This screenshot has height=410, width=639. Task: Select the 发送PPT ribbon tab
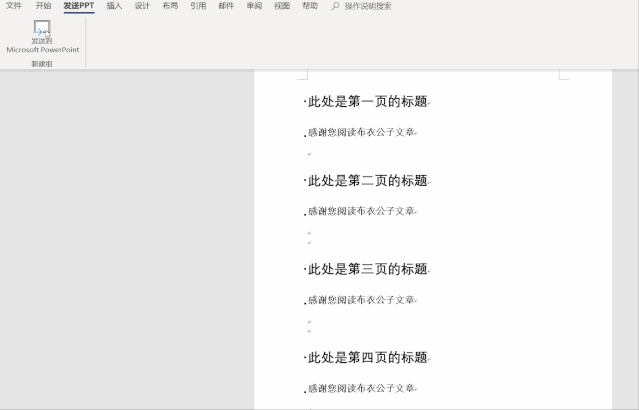79,6
